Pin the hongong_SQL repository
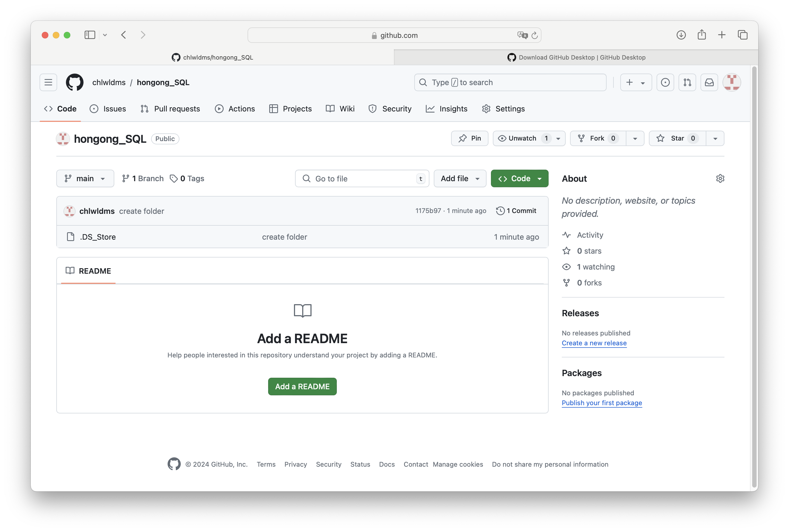Image resolution: width=789 pixels, height=532 pixels. (469, 138)
